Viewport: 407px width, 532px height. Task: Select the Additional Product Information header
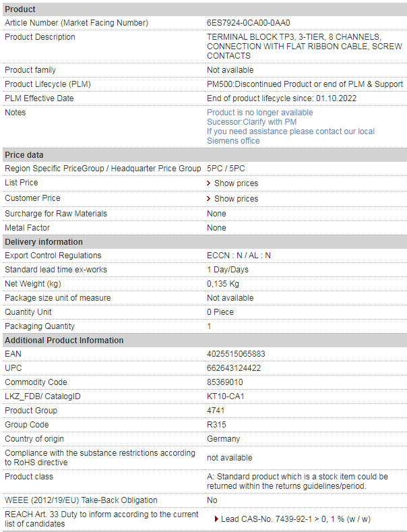pos(205,340)
